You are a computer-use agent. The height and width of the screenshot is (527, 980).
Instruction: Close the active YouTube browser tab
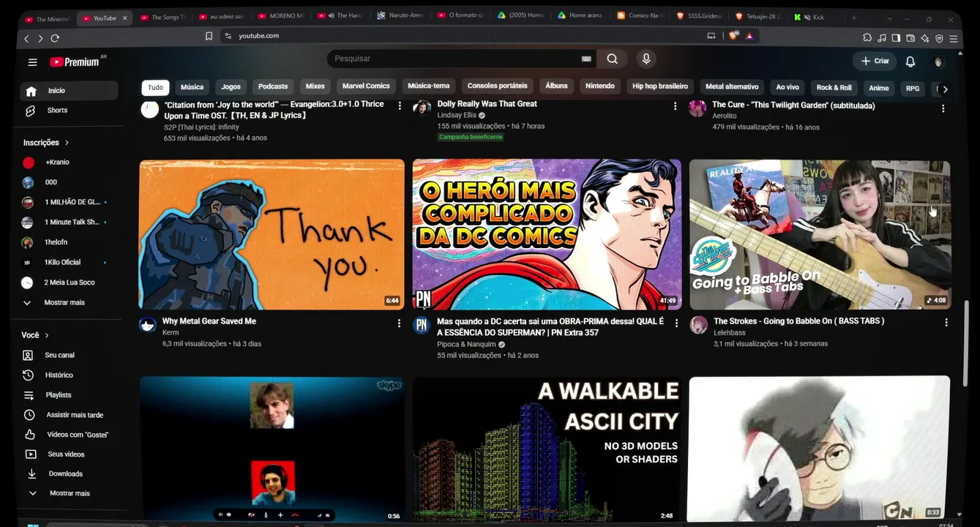tap(124, 18)
